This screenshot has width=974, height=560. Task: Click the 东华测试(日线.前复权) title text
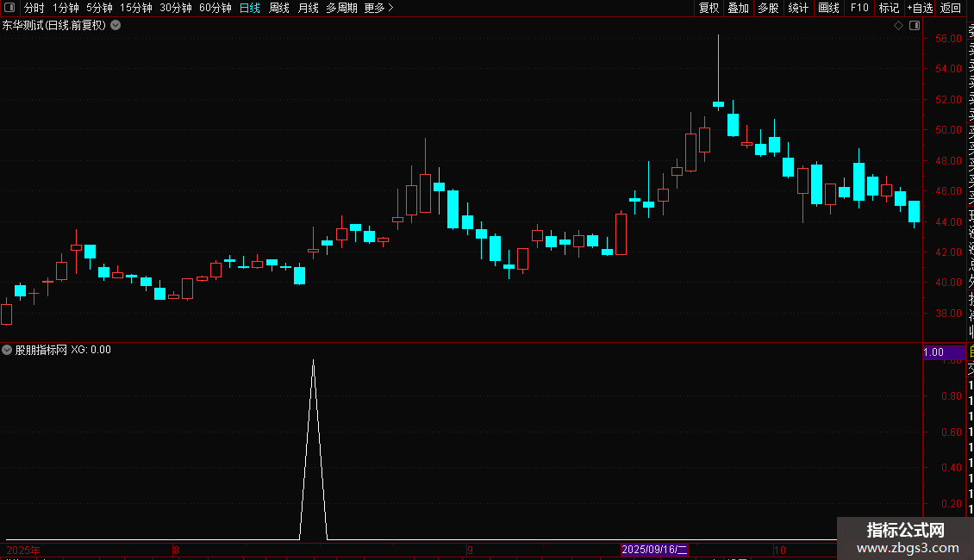[54, 26]
